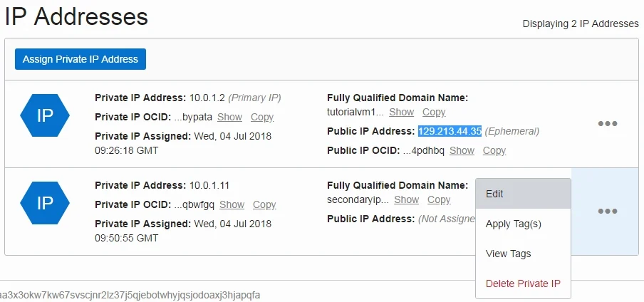This screenshot has height=302, width=644.
Task: Copy the Private IP OCID ending qbwfgq
Action: click(x=264, y=204)
